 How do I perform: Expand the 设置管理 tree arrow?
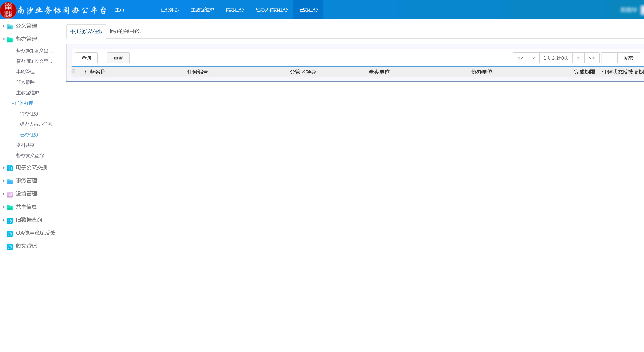(x=4, y=194)
